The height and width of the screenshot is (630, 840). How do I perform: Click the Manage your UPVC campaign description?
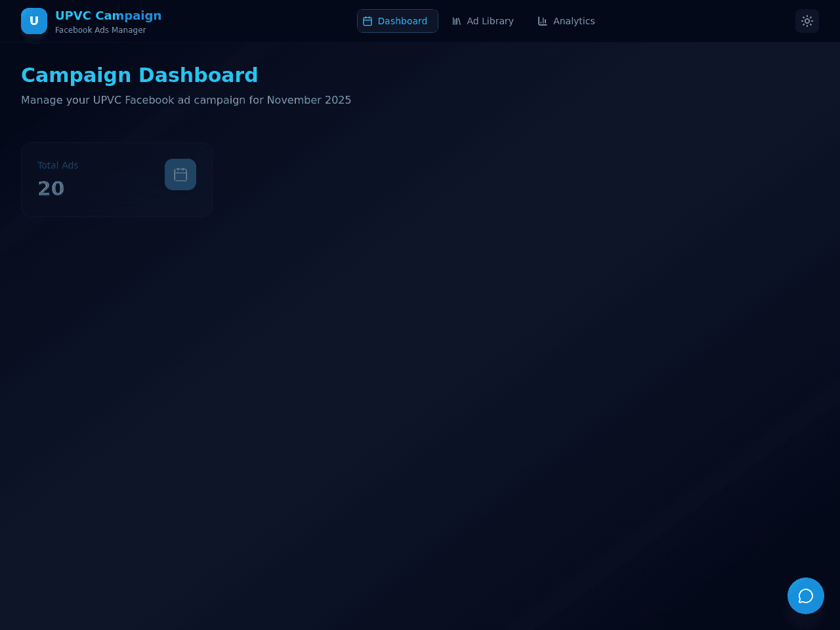(186, 100)
